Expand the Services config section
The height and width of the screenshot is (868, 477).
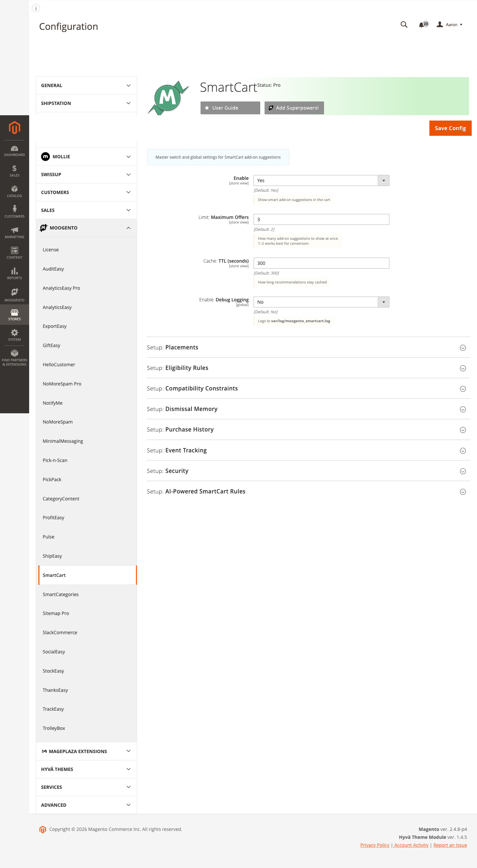point(86,787)
